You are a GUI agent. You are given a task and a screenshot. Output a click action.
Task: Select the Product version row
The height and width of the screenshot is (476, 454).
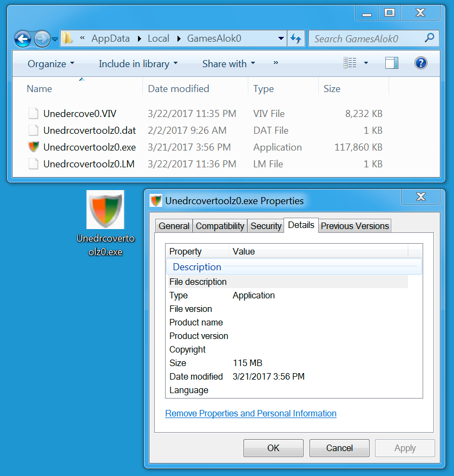point(287,336)
